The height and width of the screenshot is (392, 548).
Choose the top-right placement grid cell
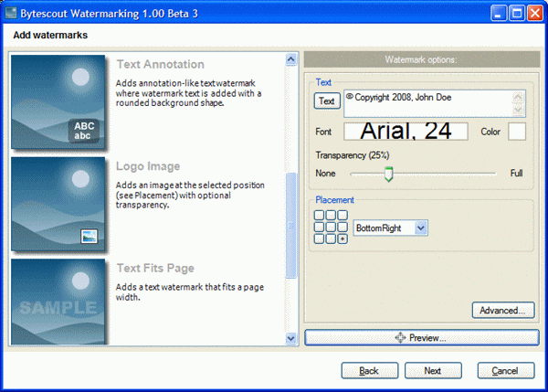pyautogui.click(x=342, y=216)
